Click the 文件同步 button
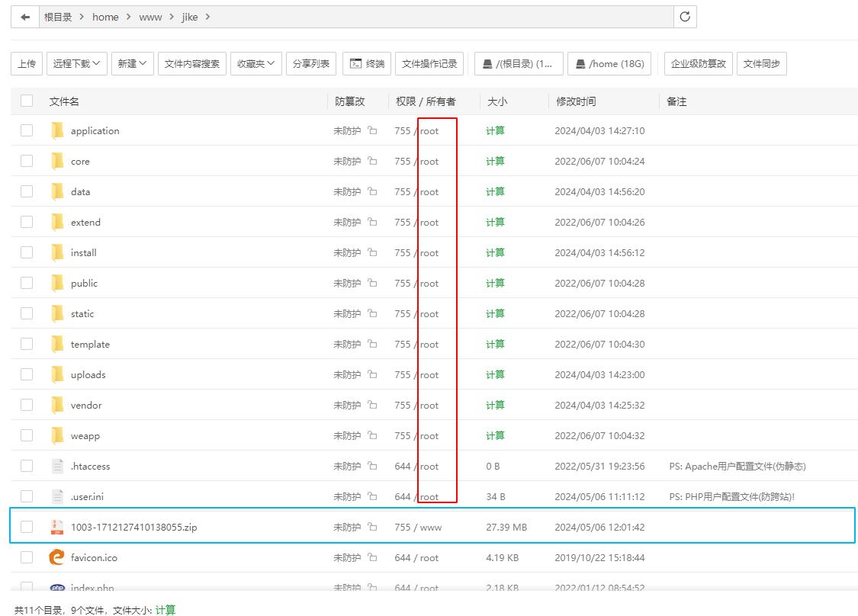 (762, 63)
